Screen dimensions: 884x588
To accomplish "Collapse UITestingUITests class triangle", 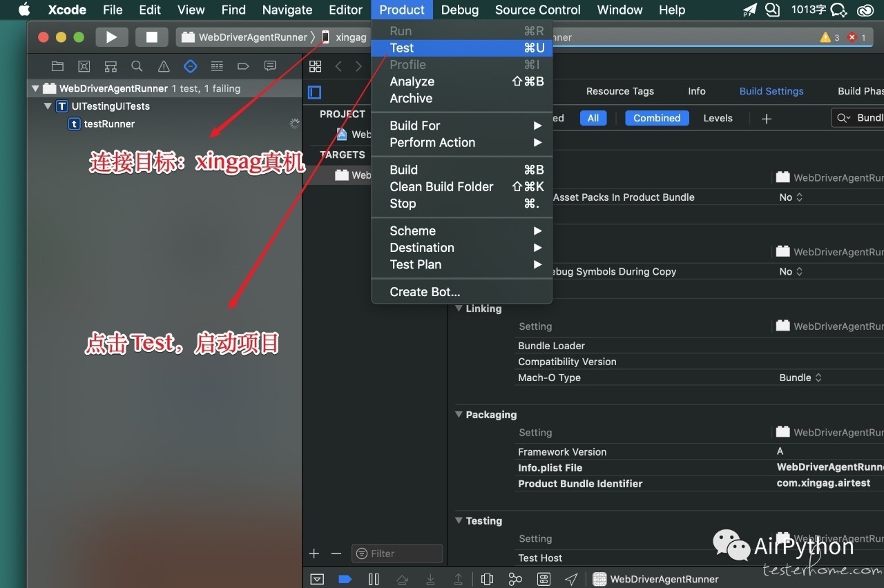I will [48, 106].
